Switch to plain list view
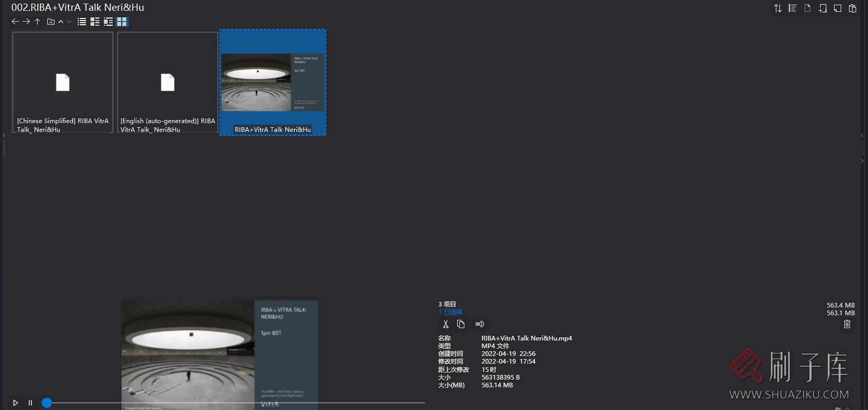 (82, 22)
